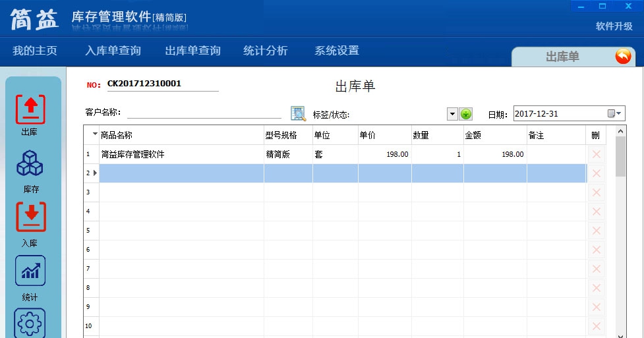This screenshot has width=644, height=338.
Task: Click the 软件升级 link
Action: [x=614, y=26]
